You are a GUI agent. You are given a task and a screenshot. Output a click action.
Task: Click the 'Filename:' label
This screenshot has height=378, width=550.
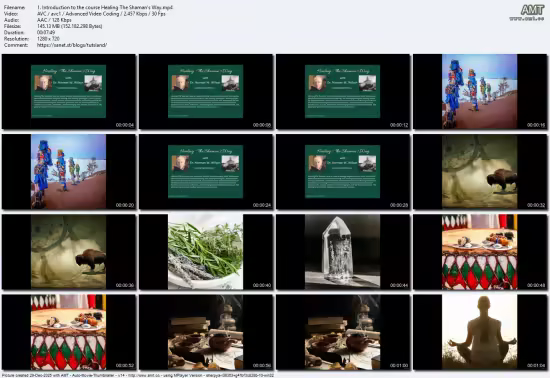click(14, 7)
